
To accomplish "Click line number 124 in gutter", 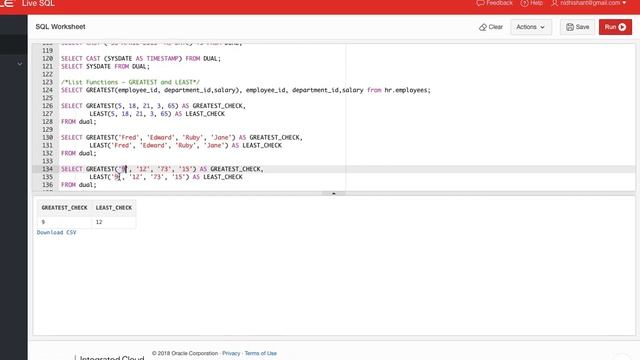I will click(x=47, y=90).
